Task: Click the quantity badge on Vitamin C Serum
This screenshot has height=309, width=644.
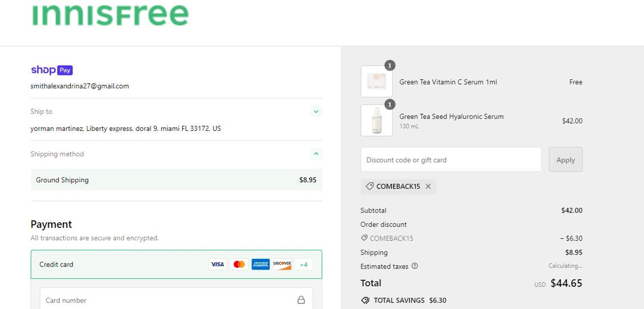Action: 389,66
